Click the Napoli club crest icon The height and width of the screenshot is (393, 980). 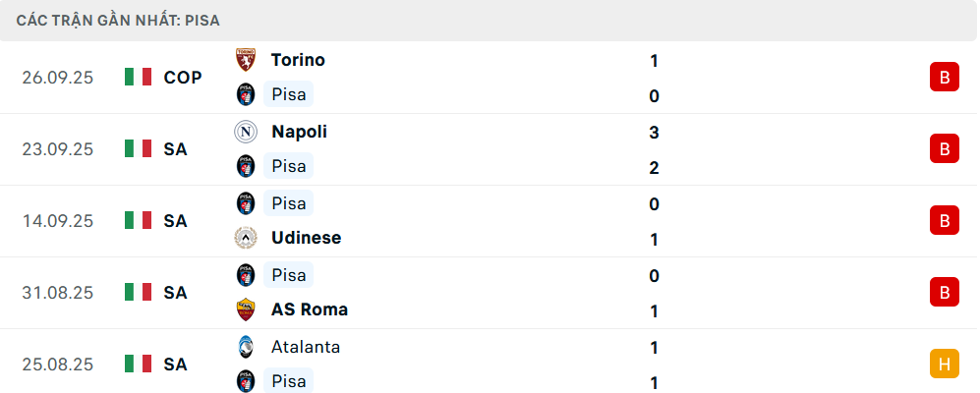point(245,132)
